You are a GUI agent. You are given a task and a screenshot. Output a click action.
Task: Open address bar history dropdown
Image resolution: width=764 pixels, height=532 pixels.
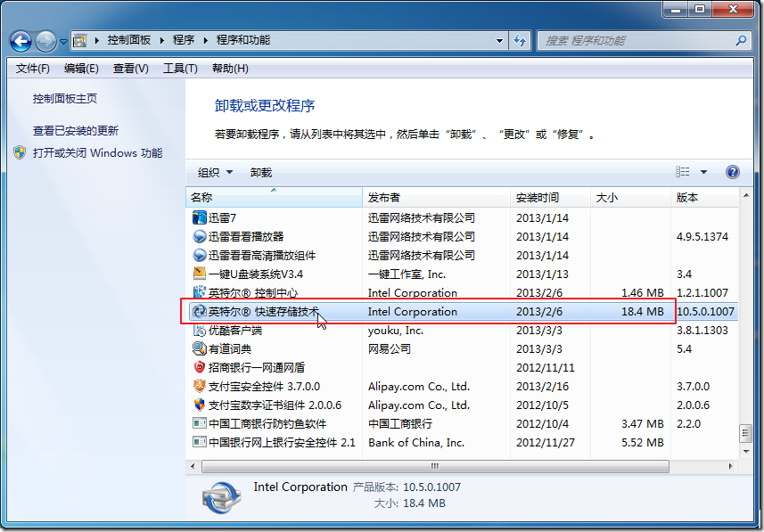(x=499, y=41)
